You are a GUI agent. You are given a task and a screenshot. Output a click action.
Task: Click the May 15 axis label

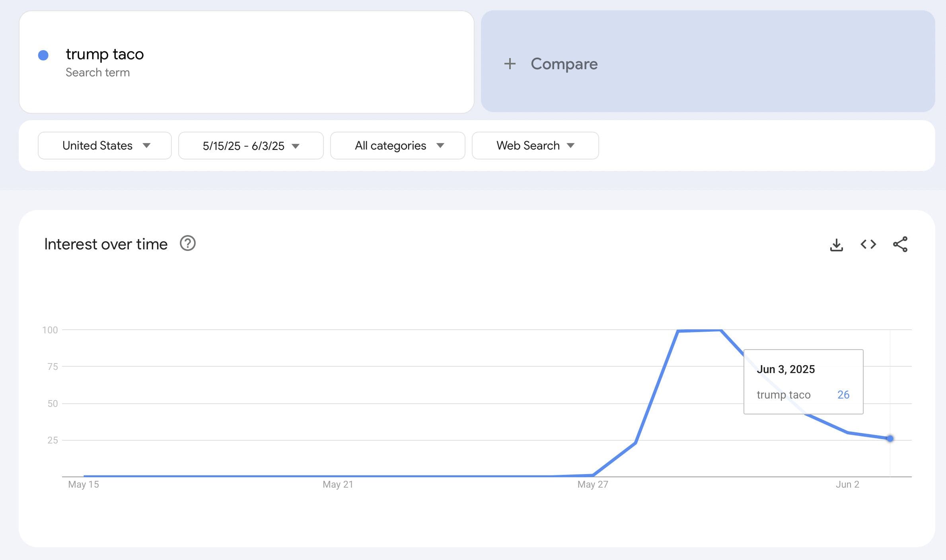84,484
